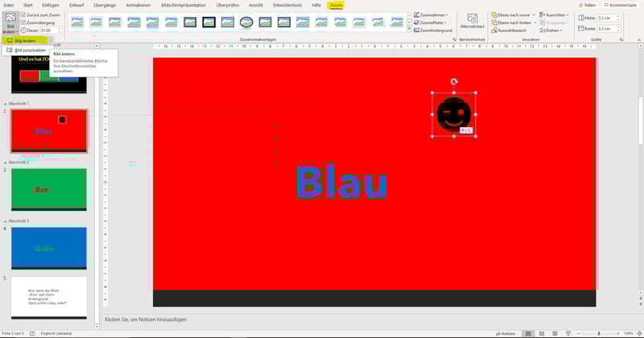Collapse the Abschnitt 2 section
This screenshot has height=338, width=644.
click(x=6, y=163)
